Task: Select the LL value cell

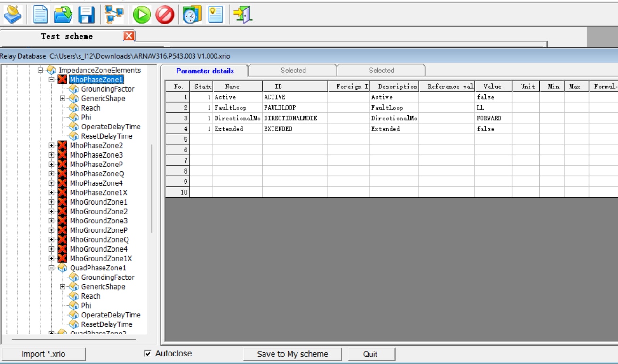Action: pos(493,108)
